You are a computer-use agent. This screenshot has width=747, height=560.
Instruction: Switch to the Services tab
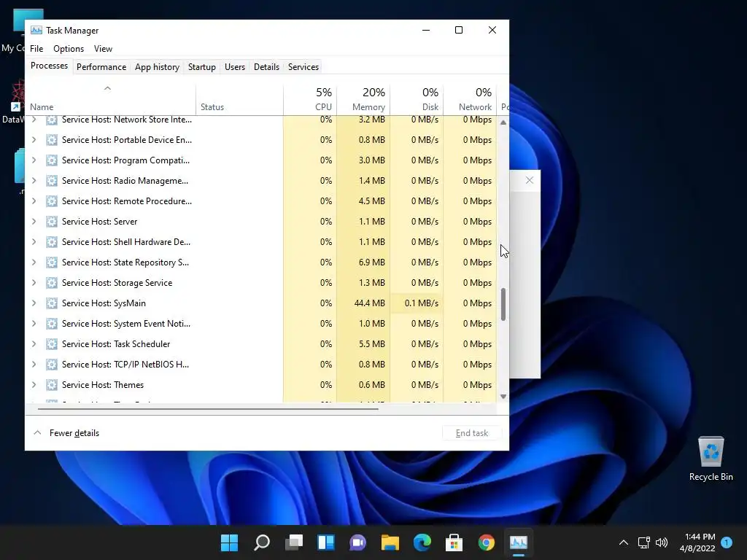[x=303, y=67]
